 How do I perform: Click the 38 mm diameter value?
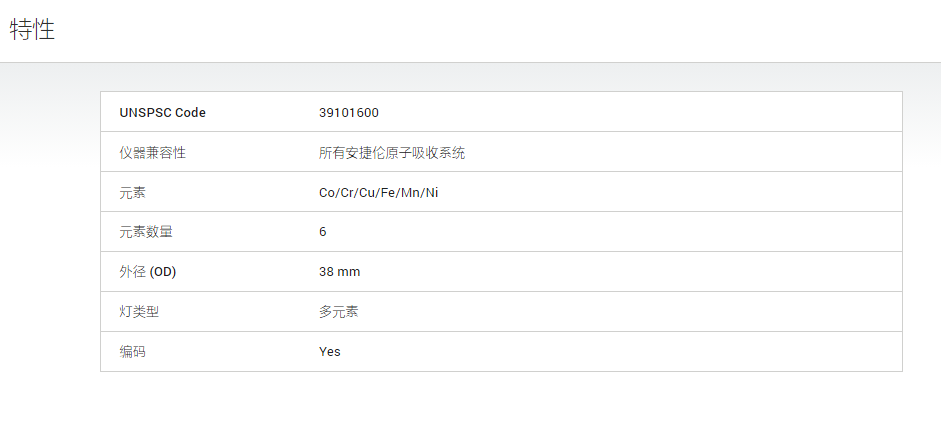[340, 272]
